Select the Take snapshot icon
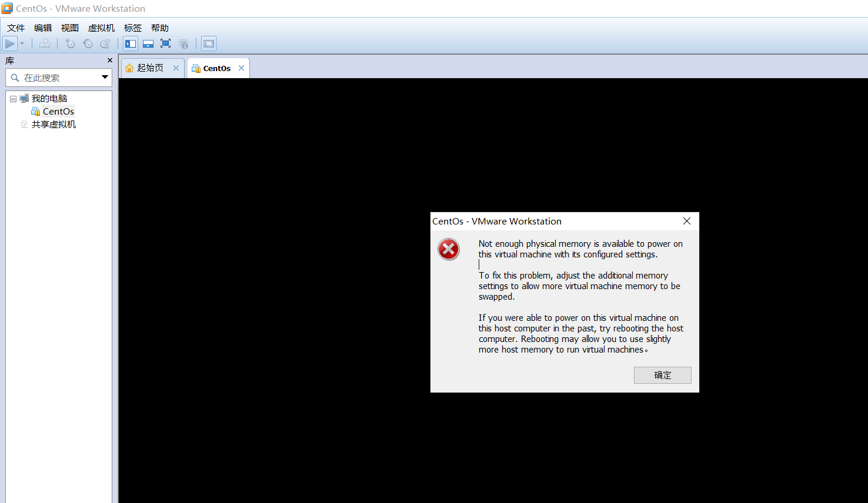 (x=70, y=43)
